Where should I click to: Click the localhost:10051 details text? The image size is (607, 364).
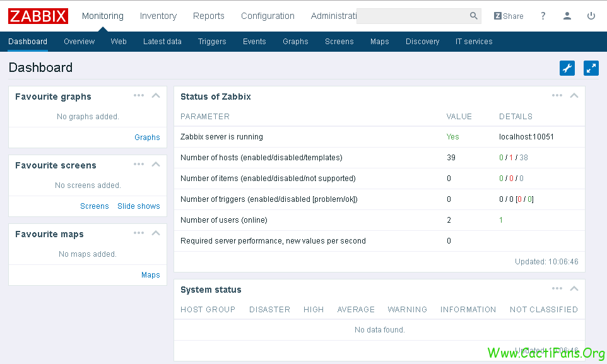coord(526,137)
